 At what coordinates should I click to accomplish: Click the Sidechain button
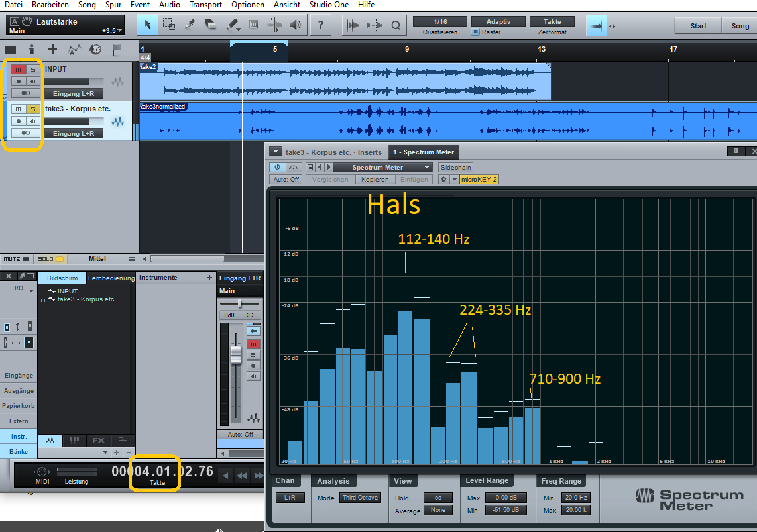coord(456,168)
